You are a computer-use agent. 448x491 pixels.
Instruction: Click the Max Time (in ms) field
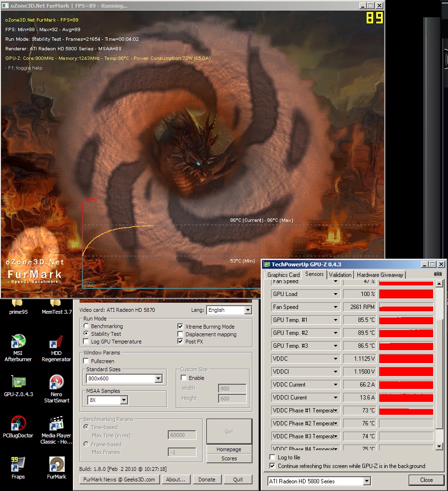point(182,435)
